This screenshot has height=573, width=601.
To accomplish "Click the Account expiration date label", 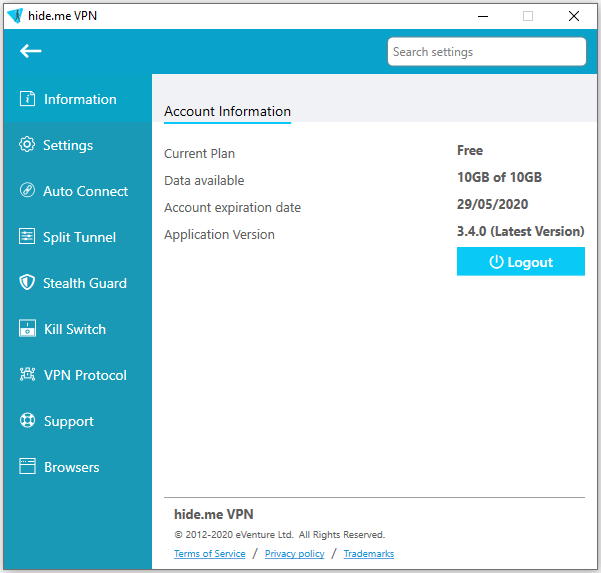I will [232, 207].
